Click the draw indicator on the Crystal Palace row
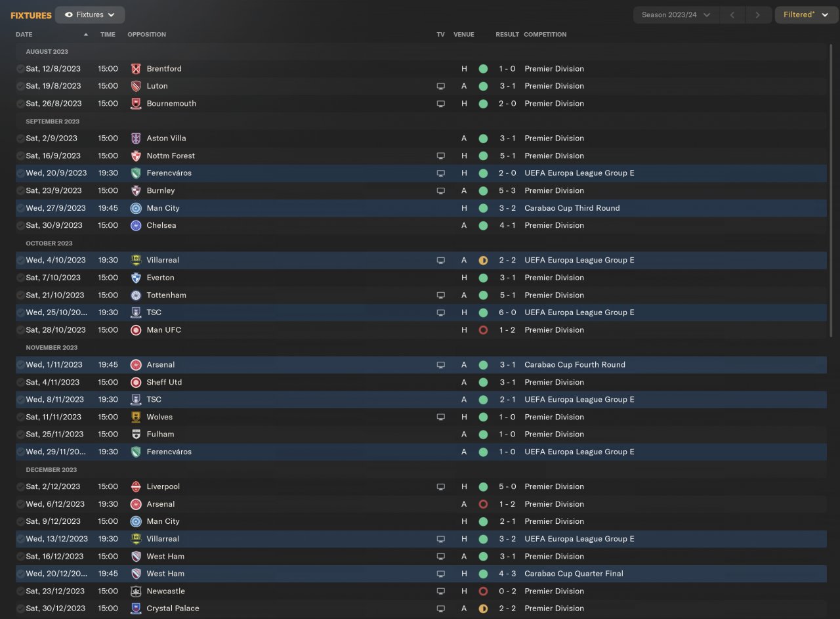840x619 pixels. click(483, 608)
